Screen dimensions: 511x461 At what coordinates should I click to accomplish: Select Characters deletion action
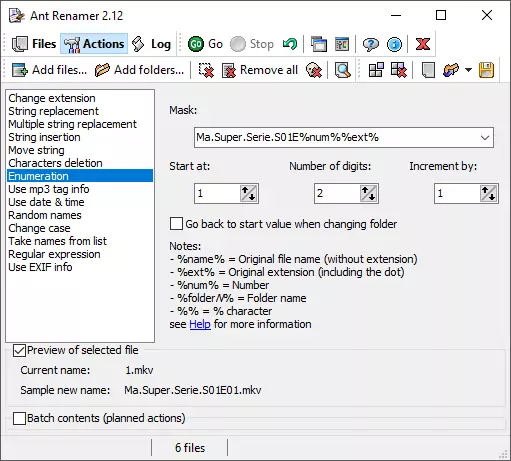coord(80,163)
